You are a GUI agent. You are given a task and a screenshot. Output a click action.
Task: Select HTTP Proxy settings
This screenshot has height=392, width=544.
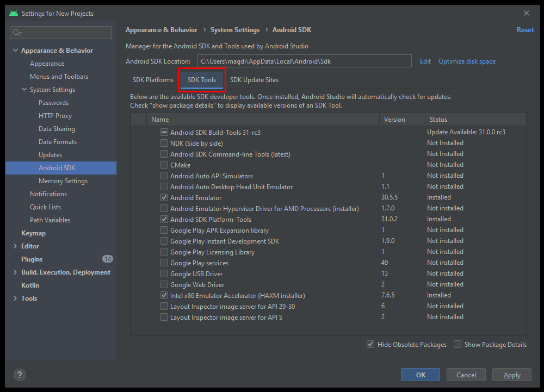tap(55, 116)
